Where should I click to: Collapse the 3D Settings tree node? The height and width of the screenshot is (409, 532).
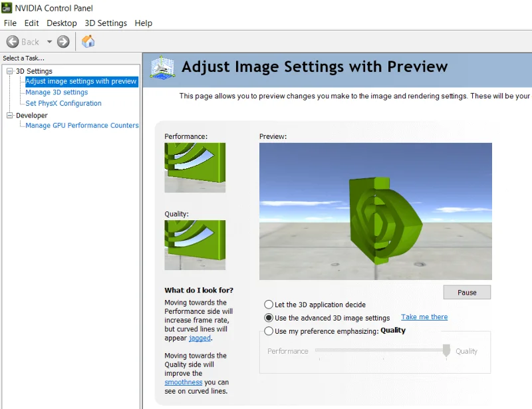pyautogui.click(x=10, y=71)
